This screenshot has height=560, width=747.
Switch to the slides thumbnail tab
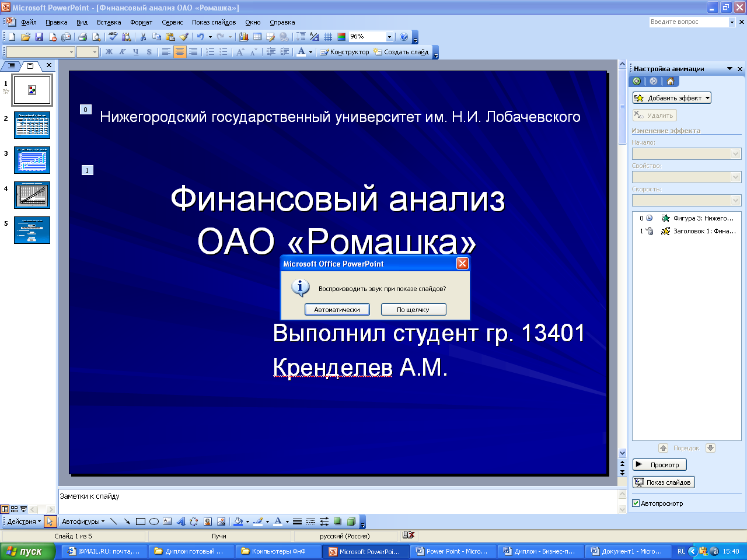coord(30,65)
